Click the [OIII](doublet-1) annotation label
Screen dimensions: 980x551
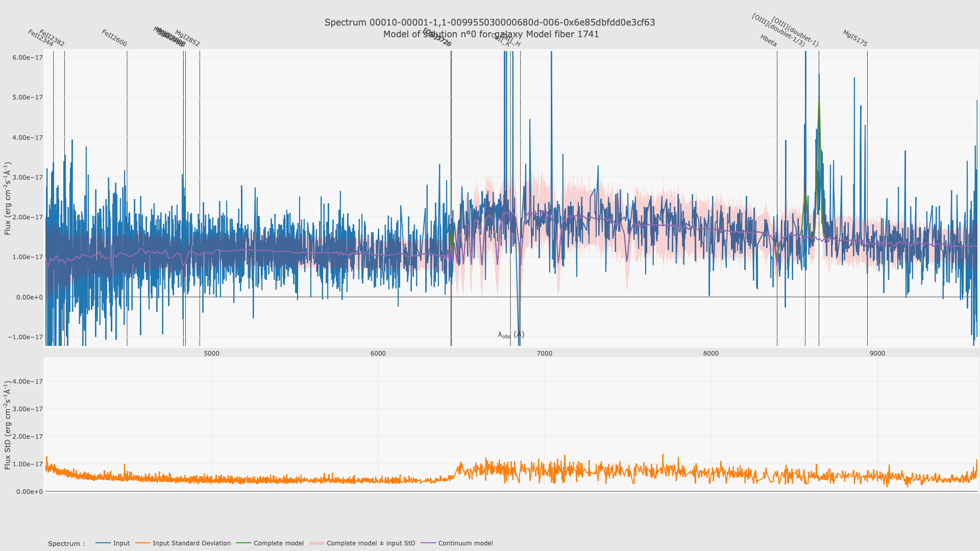pos(795,32)
